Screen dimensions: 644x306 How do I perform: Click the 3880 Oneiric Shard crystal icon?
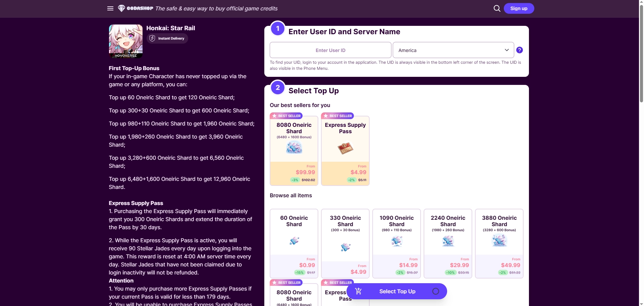(499, 241)
